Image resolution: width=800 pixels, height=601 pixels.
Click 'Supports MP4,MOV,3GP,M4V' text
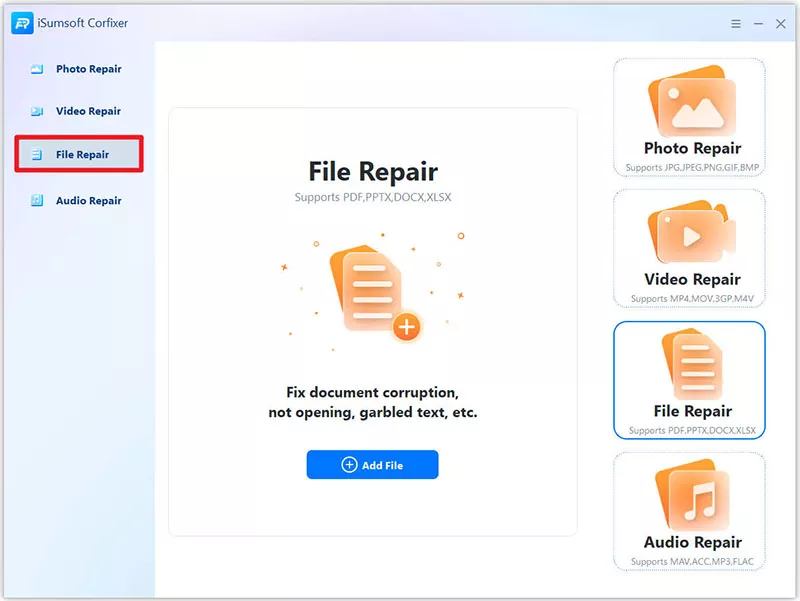(x=692, y=298)
